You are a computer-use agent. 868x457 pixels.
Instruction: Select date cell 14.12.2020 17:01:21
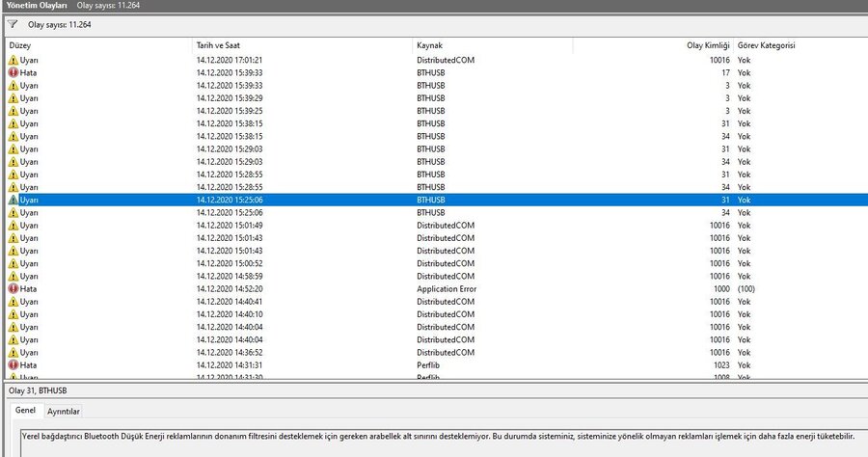(230, 60)
